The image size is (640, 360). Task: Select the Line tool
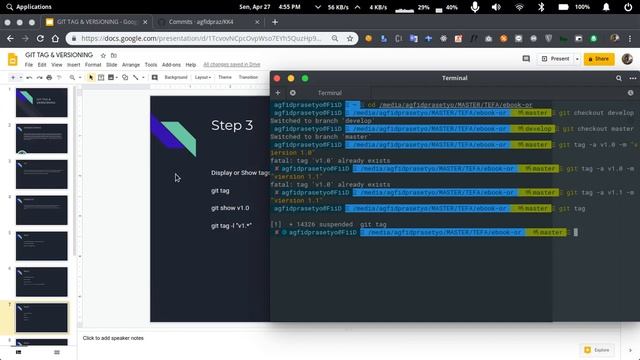pyautogui.click(x=136, y=77)
